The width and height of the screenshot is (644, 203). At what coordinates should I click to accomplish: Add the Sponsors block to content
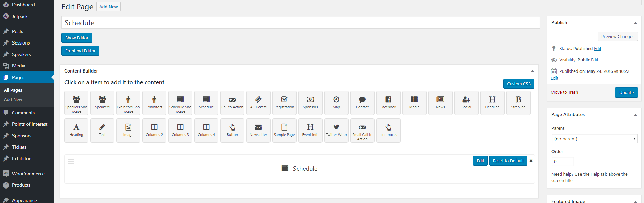click(x=310, y=103)
